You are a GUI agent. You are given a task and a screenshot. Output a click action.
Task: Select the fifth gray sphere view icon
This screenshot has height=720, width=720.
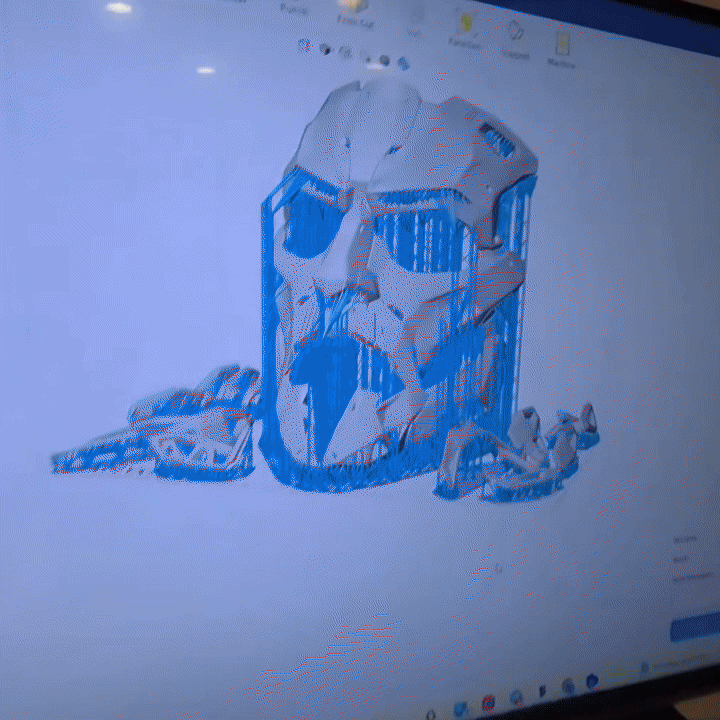click(x=385, y=60)
